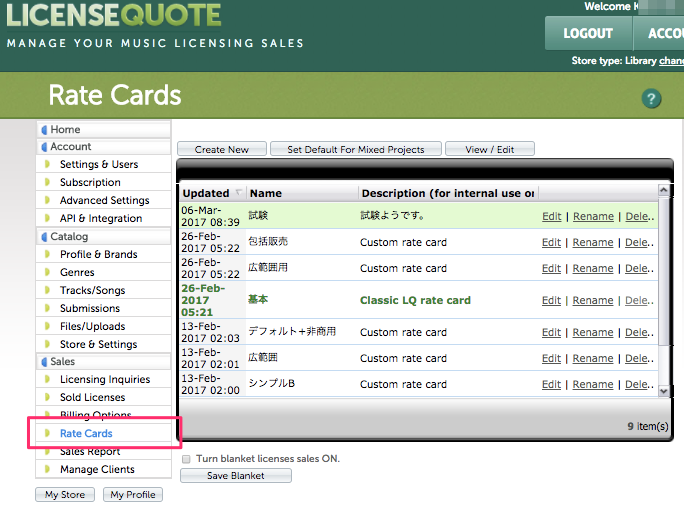Click the bullet icon next to Sold Licenses
The width and height of the screenshot is (684, 512).
coord(46,398)
